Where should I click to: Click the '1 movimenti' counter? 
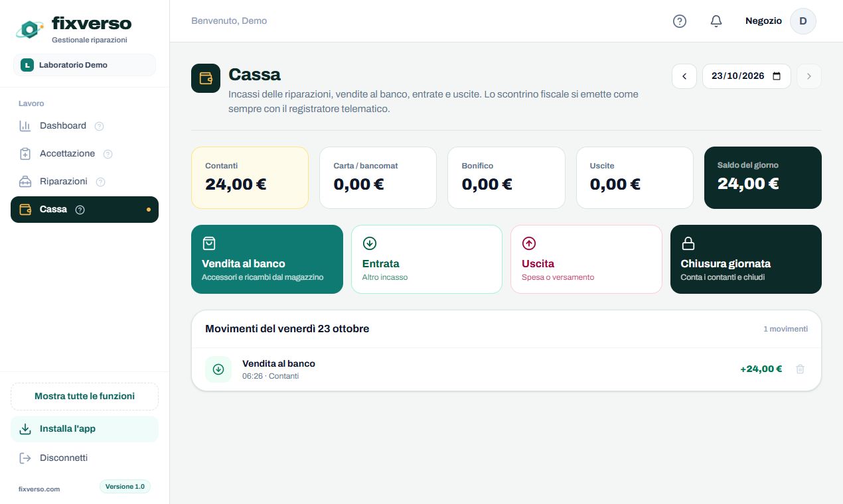786,329
